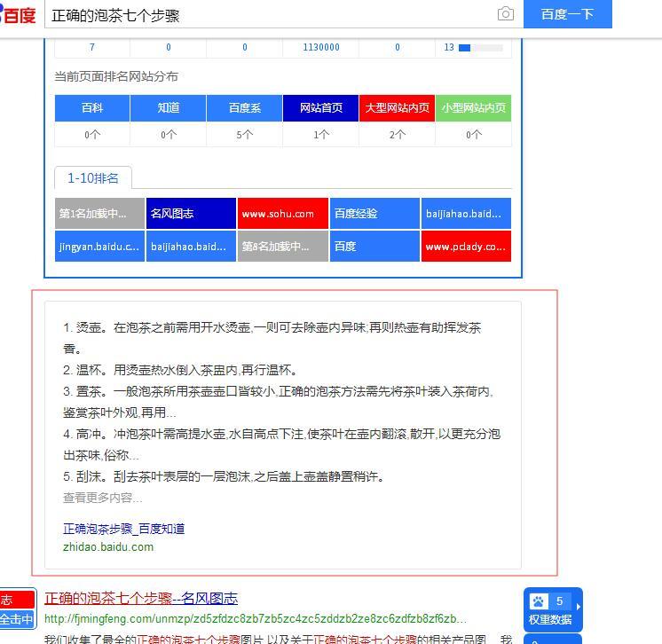This screenshot has width=662, height=644.
Task: Click the 权重数据 label
Action: pyautogui.click(x=549, y=619)
